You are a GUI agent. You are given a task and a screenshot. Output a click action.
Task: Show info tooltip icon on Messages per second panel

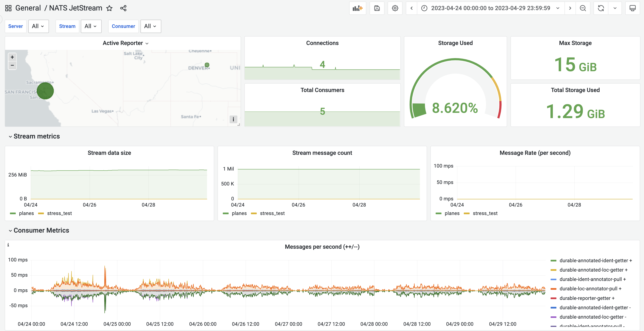pos(8,245)
